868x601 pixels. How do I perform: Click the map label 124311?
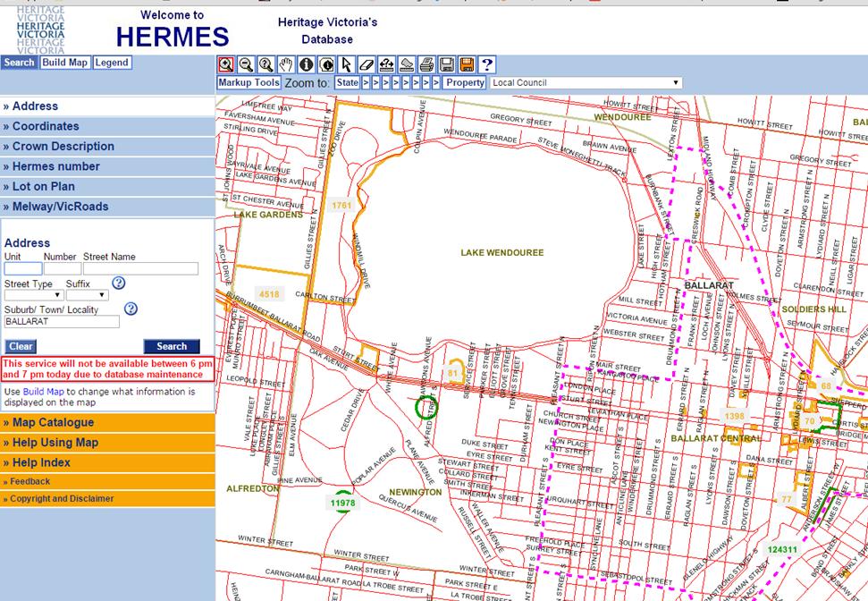click(782, 549)
